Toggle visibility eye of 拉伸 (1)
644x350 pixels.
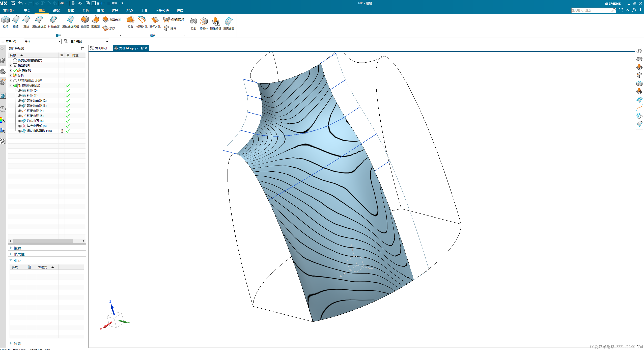tap(20, 96)
